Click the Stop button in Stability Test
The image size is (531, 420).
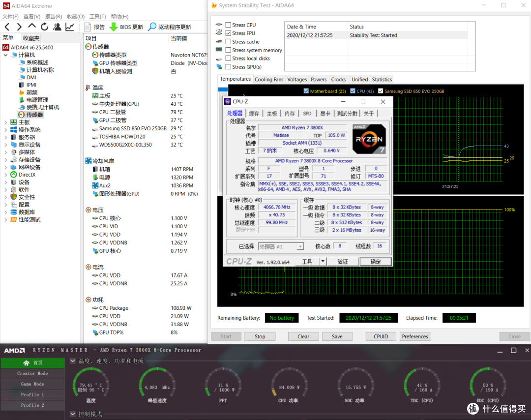(260, 336)
